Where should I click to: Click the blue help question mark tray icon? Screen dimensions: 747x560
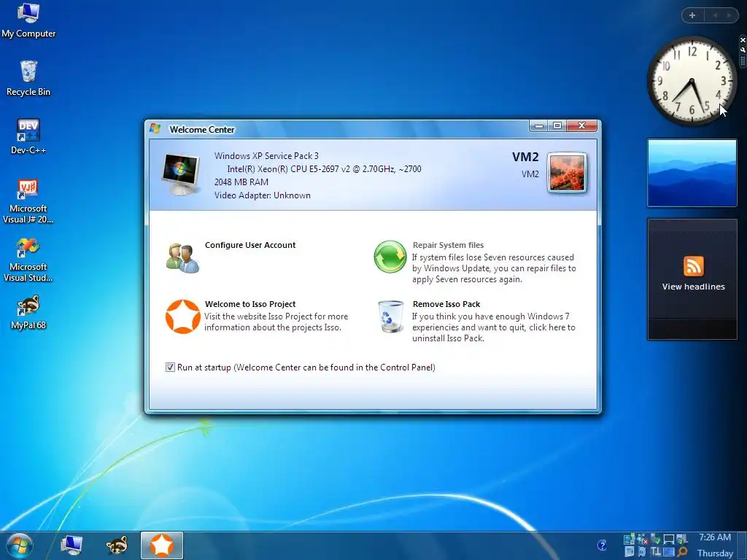(602, 545)
